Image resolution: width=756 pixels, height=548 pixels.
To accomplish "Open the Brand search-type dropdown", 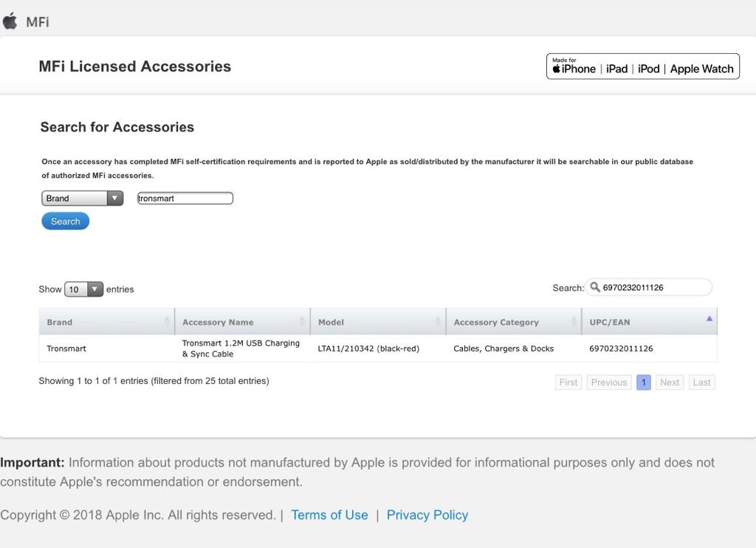I will [x=83, y=198].
